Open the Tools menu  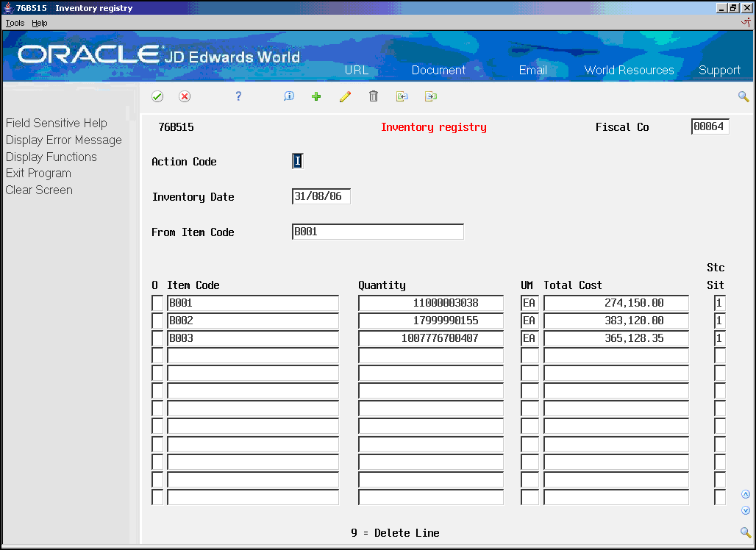pyautogui.click(x=15, y=23)
